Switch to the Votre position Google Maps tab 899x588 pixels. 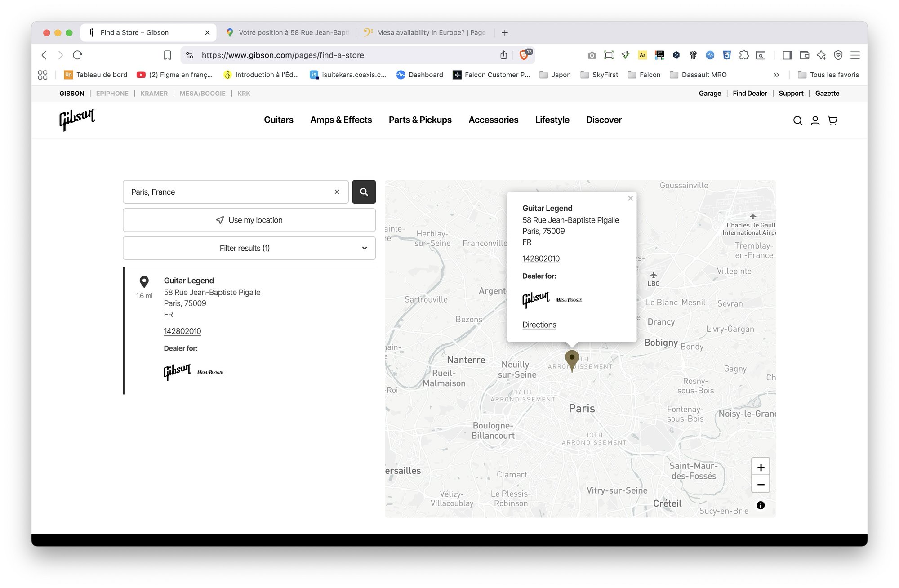pyautogui.click(x=288, y=32)
